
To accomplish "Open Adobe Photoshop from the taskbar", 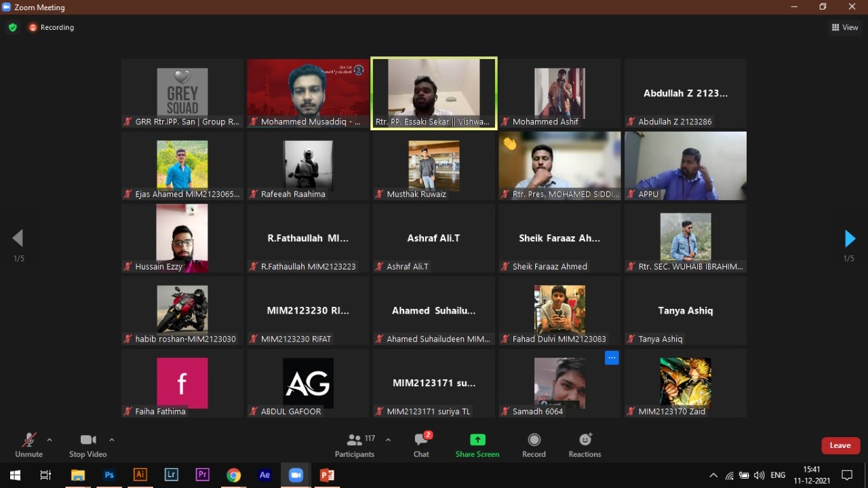I will coord(108,475).
